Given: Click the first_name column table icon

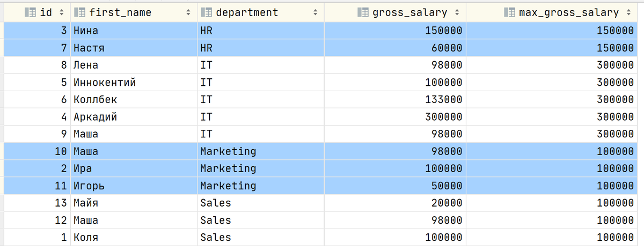Looking at the screenshot, I should (x=79, y=12).
